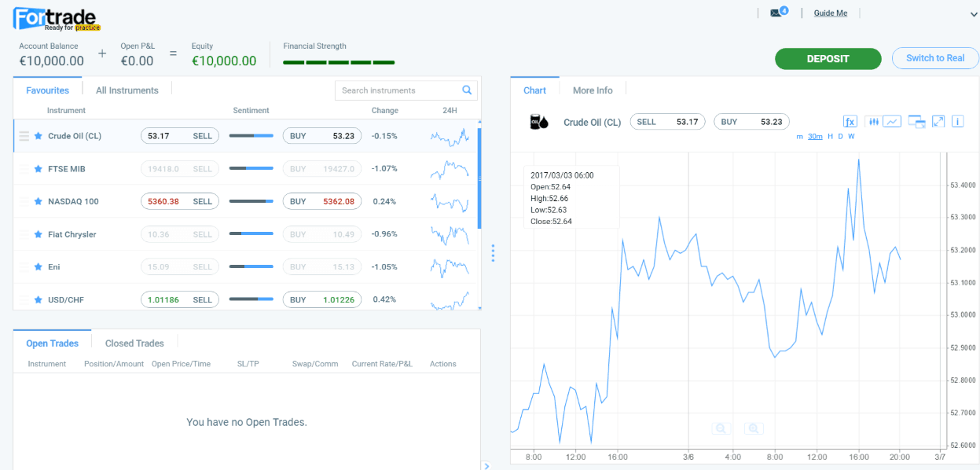
Task: Unfavourite Fiat Chrysler star
Action: (x=38, y=234)
